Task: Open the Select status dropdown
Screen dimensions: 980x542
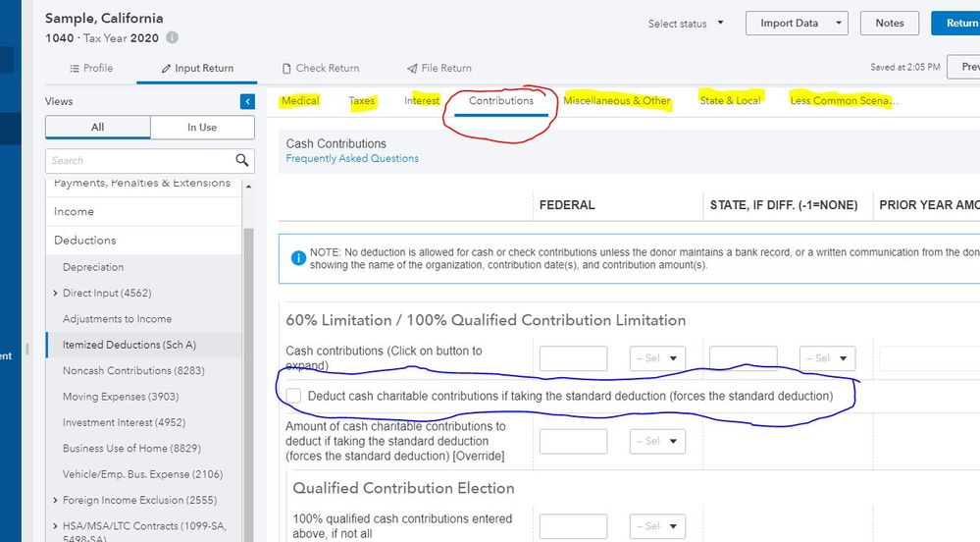Action: 686,24
